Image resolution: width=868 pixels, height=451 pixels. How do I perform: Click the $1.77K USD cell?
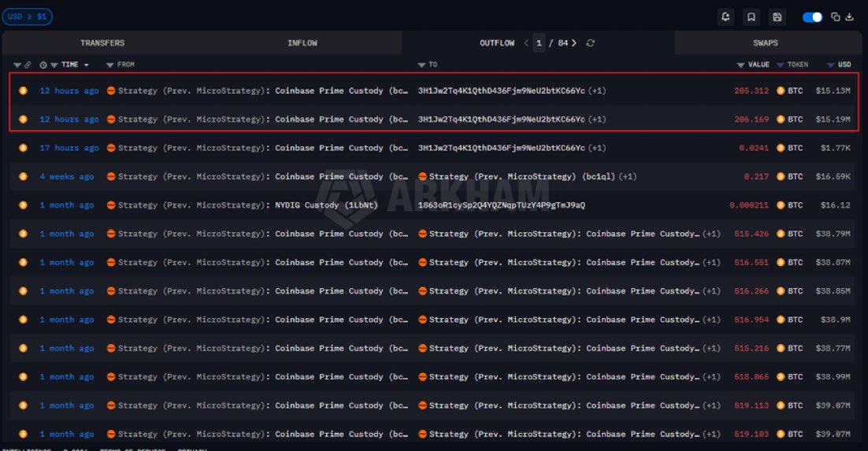(836, 148)
